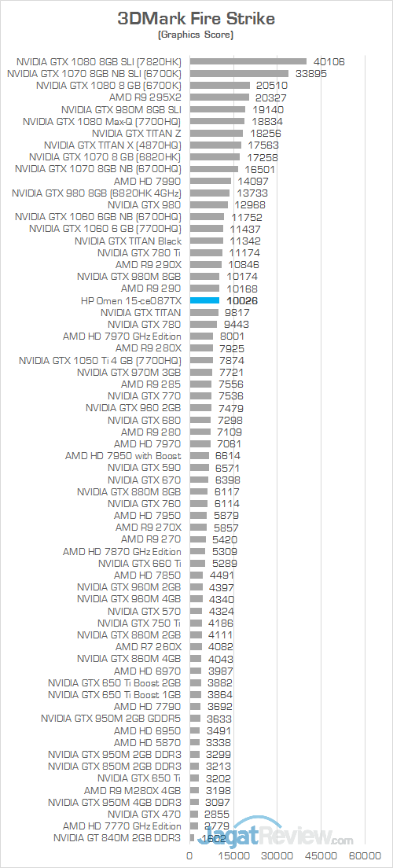Click the NVIDIA GTX 1050 Ti 4 GB label
Viewport: 393px width, 868px height.
click(x=100, y=360)
